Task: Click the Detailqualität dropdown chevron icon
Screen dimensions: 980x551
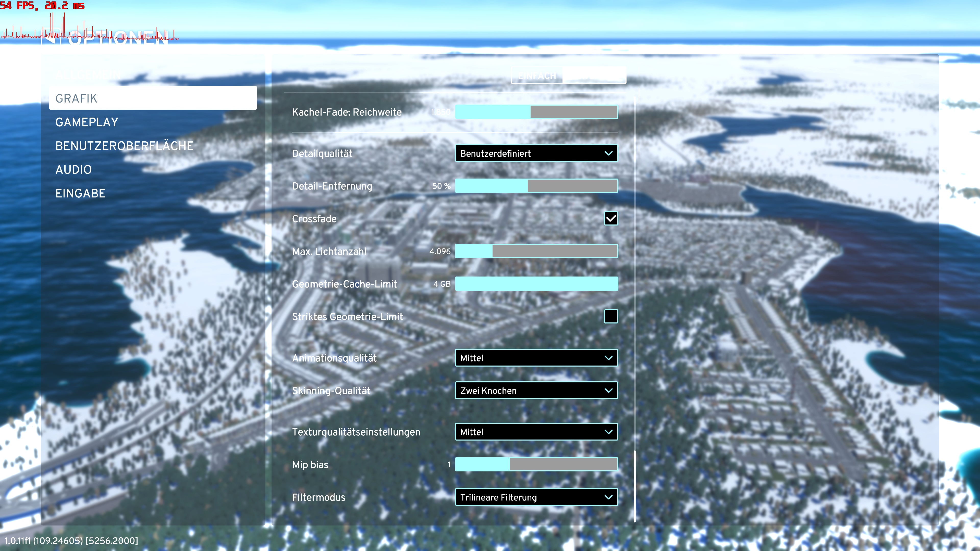Action: tap(608, 153)
